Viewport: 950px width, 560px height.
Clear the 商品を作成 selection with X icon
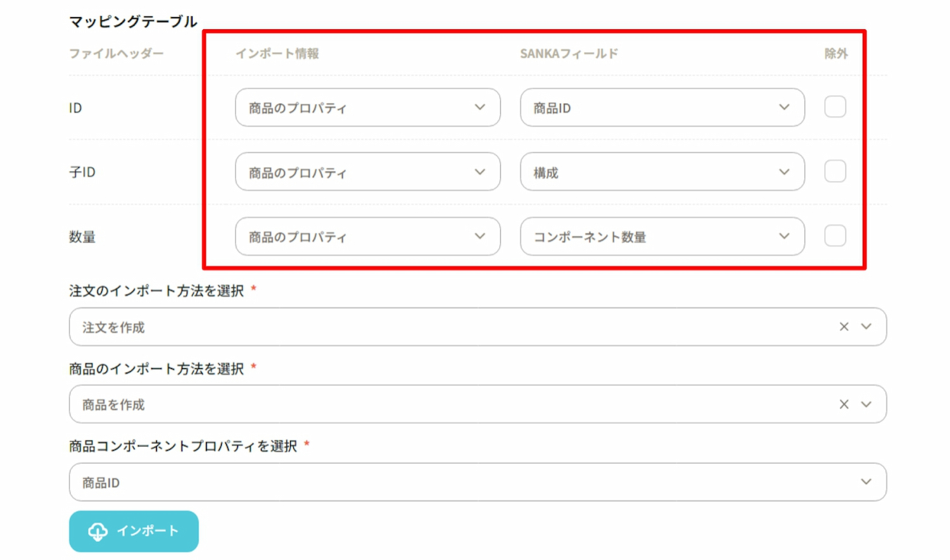click(844, 404)
